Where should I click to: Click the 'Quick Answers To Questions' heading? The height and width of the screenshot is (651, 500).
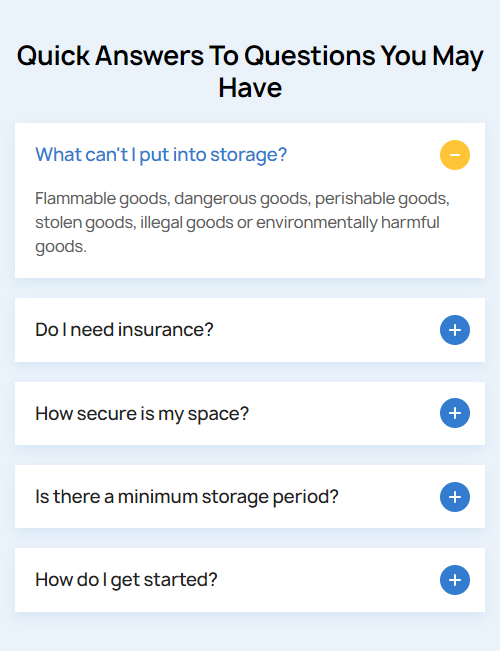click(x=250, y=71)
